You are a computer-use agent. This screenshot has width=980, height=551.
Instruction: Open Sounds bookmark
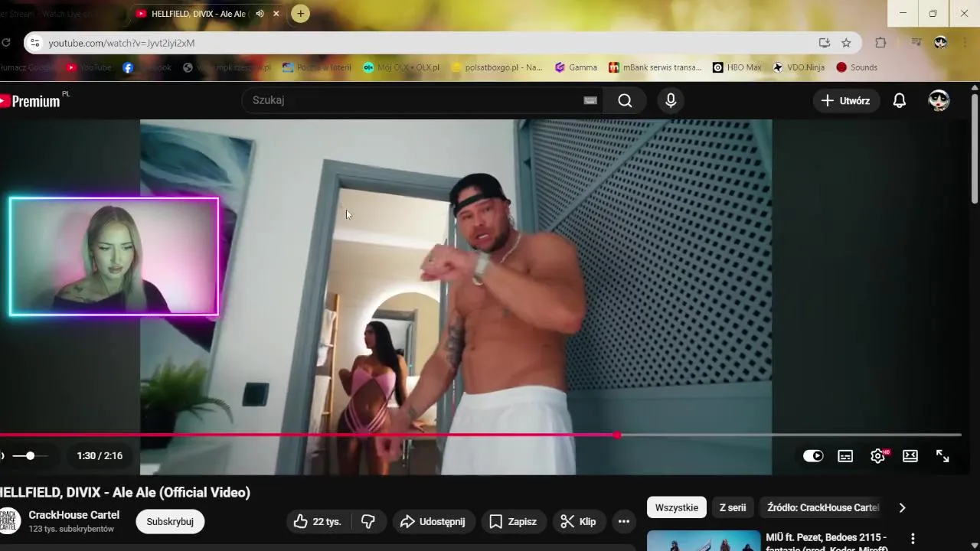tap(857, 67)
